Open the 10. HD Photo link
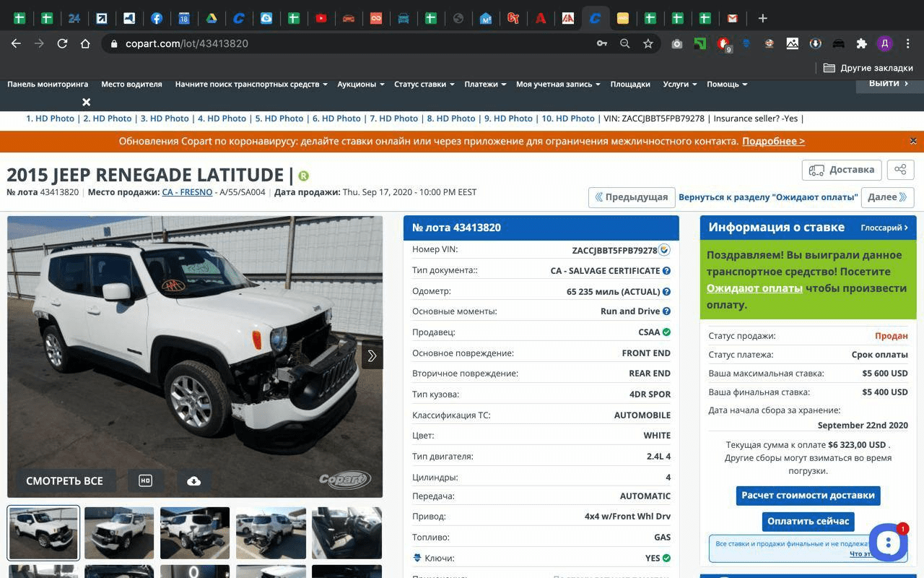The width and height of the screenshot is (924, 578). coord(568,118)
